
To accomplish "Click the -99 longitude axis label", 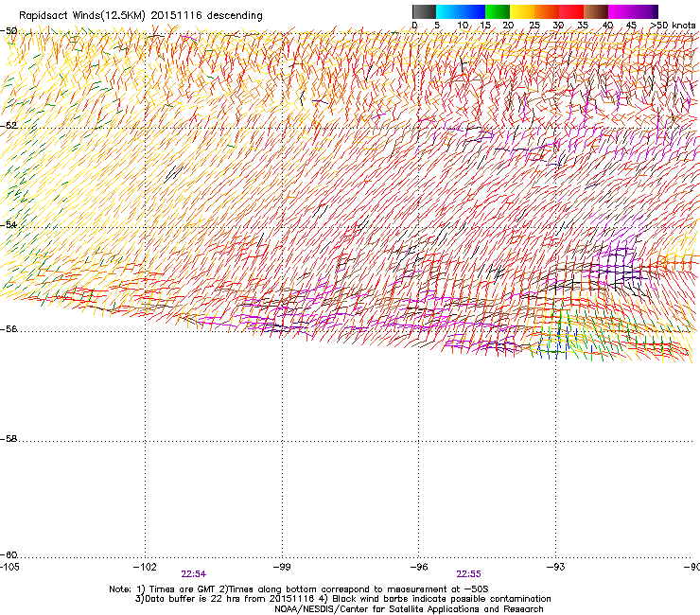I will click(x=282, y=567).
